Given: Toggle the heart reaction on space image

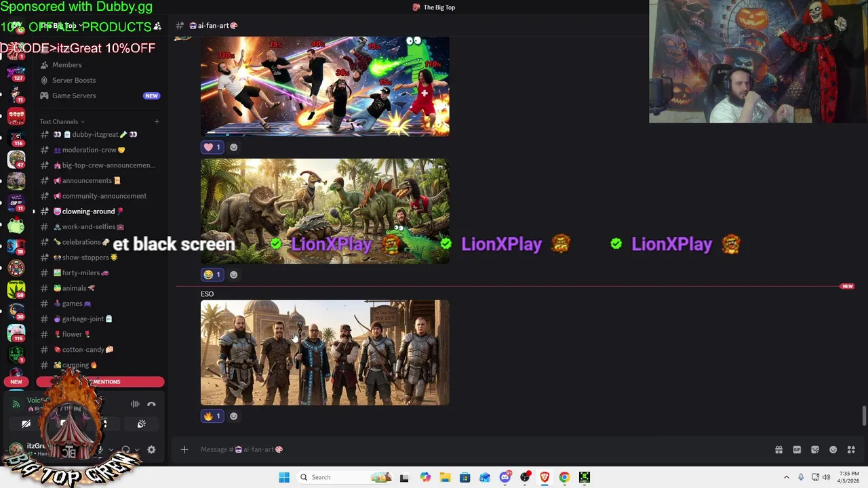Looking at the screenshot, I should pyautogui.click(x=212, y=147).
